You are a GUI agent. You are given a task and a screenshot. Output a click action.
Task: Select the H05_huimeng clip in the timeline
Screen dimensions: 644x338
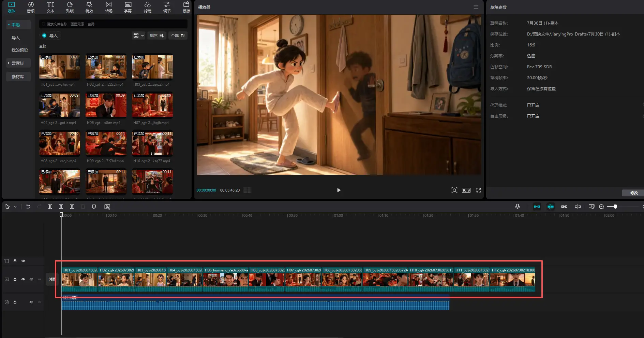[226, 279]
